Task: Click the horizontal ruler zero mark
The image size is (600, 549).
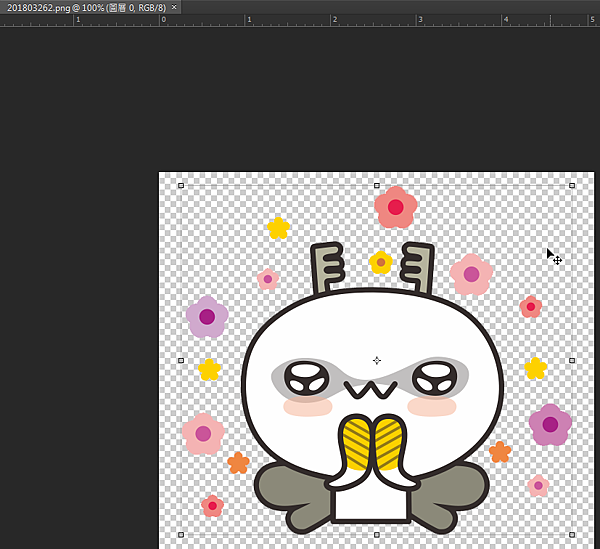Action: (162, 20)
